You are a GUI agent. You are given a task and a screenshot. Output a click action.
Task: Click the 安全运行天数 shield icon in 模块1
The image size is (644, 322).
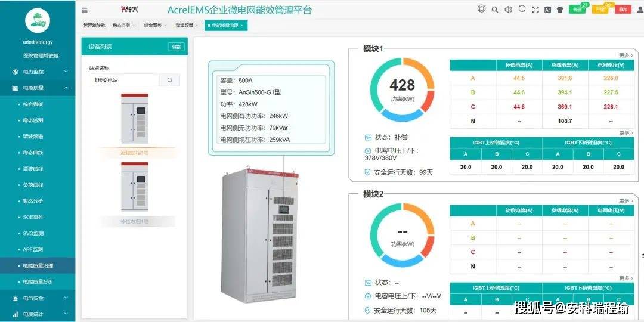coord(368,172)
